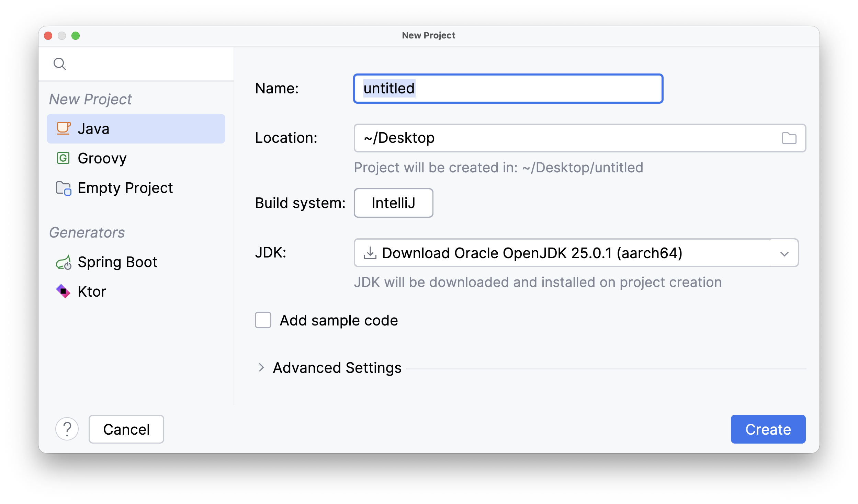Enable the Add sample code checkbox

[x=263, y=320]
